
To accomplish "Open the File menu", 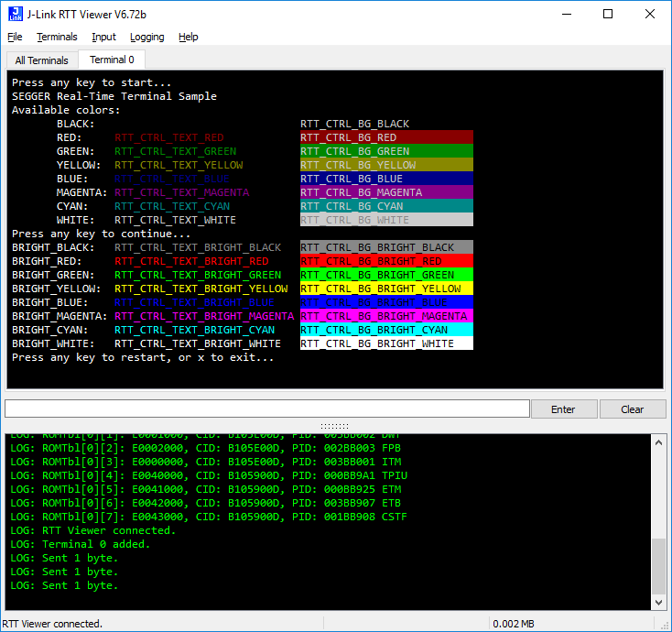I will [15, 37].
